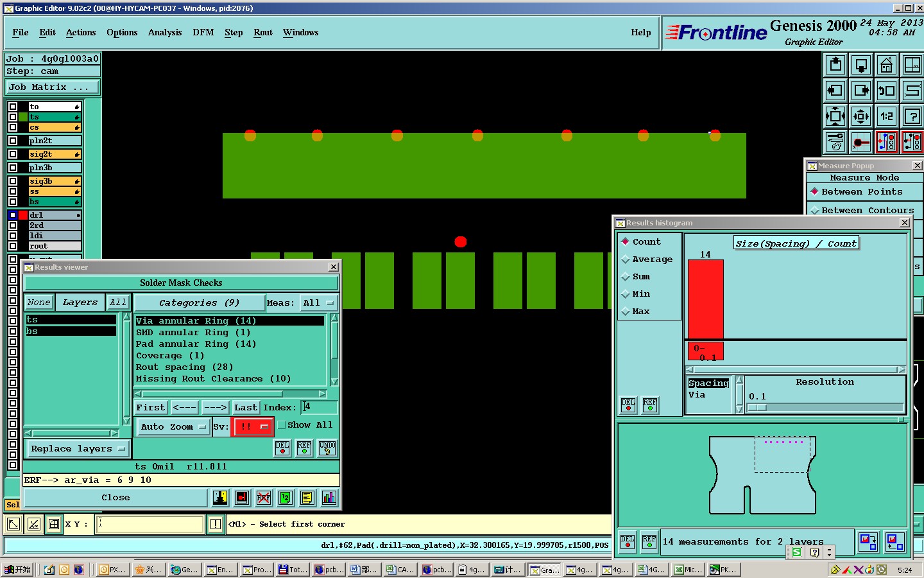Open the red Sv severity dropdown
The width and height of the screenshot is (924, 578).
tap(253, 426)
